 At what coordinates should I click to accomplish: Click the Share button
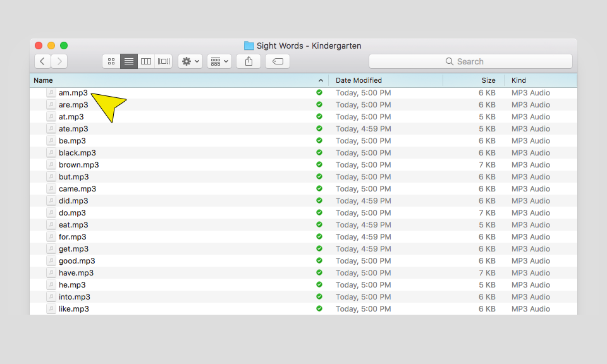248,61
